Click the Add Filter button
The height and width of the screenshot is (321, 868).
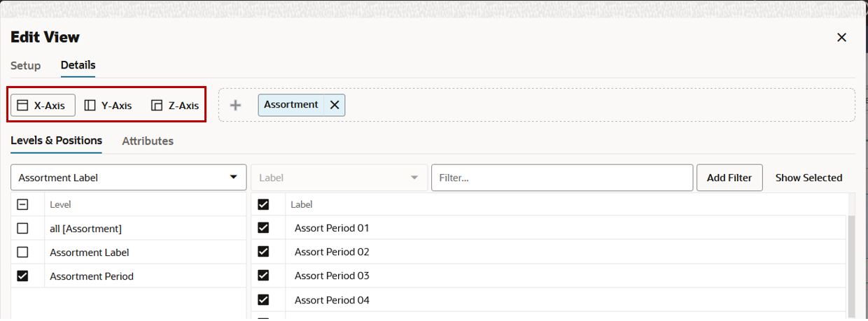click(729, 178)
